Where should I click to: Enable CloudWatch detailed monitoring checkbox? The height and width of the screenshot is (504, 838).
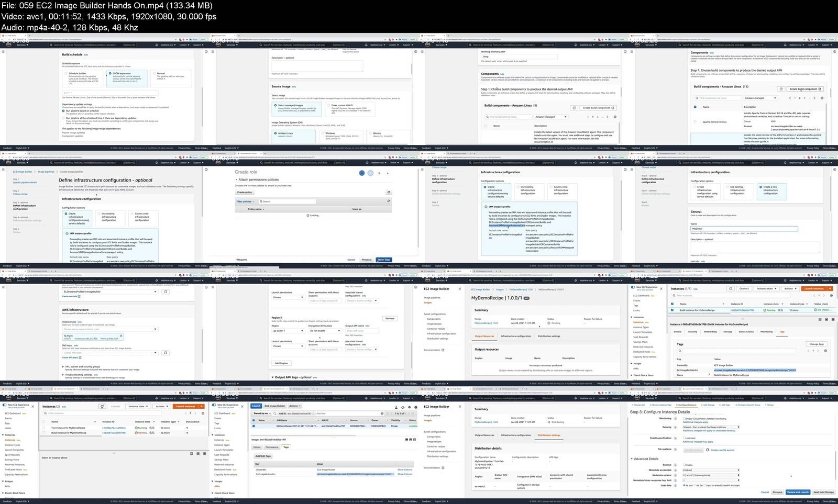684,419
